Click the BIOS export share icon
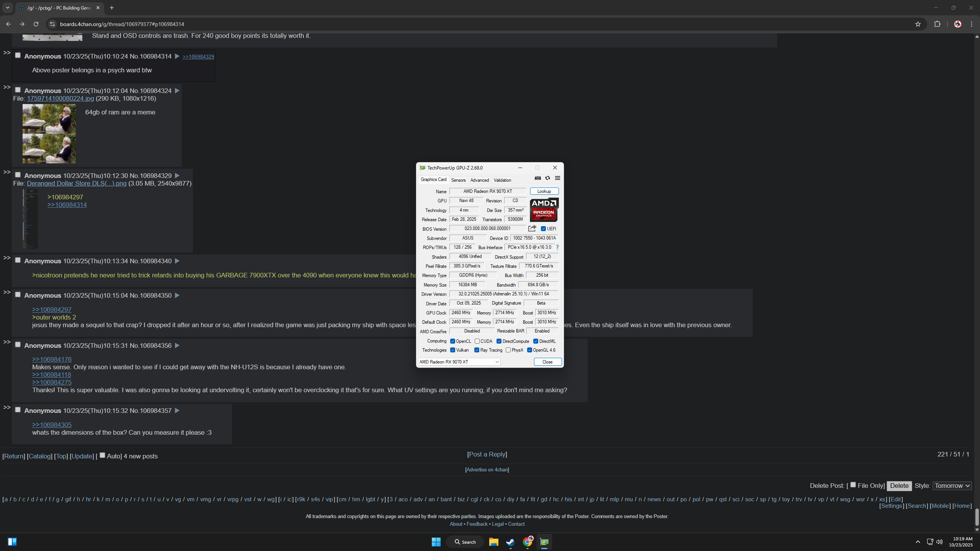The height and width of the screenshot is (551, 980). pyautogui.click(x=532, y=228)
